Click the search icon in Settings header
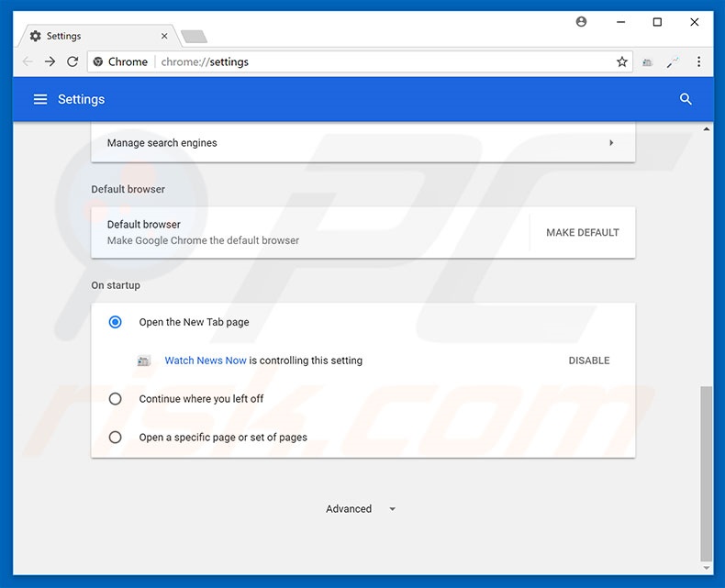The image size is (725, 588). [686, 99]
